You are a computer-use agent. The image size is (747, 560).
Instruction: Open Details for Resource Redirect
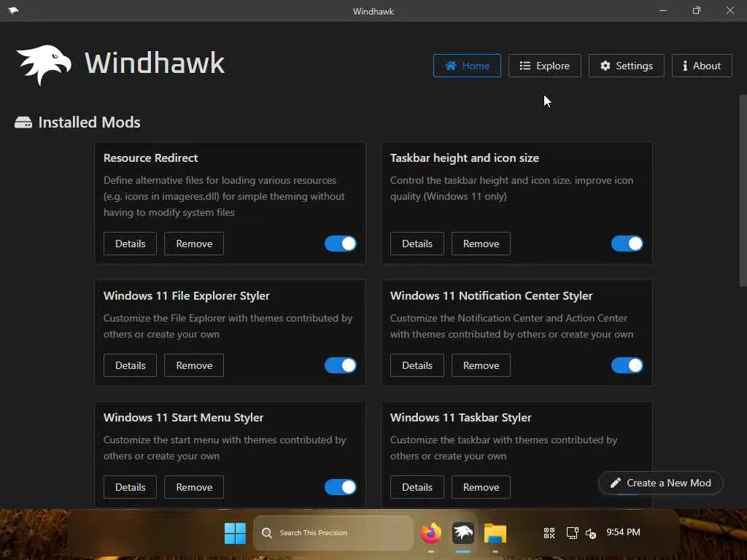[x=130, y=244]
